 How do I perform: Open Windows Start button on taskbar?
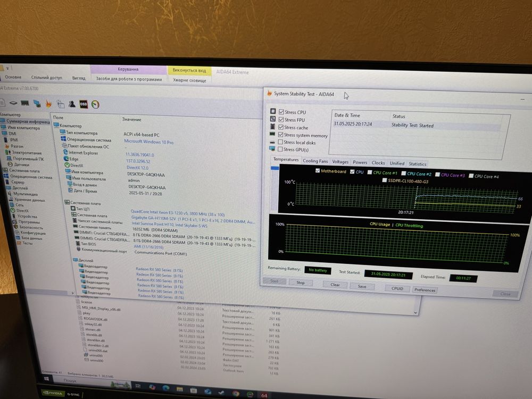(46, 378)
